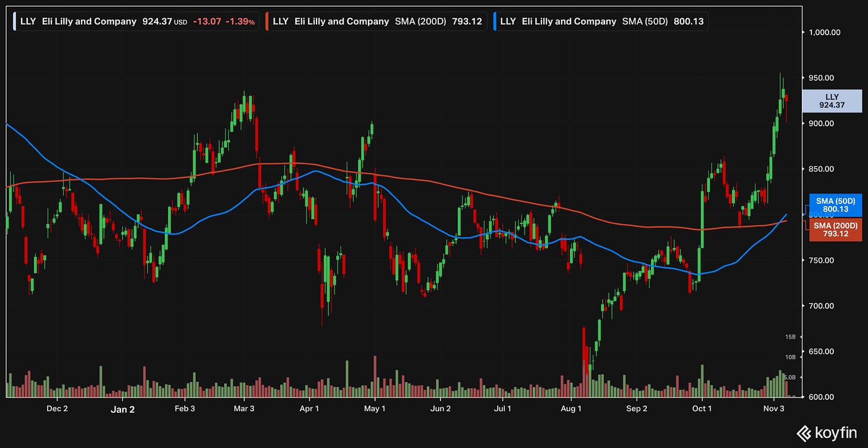
Task: Click the Sep 2 date label
Action: click(637, 409)
